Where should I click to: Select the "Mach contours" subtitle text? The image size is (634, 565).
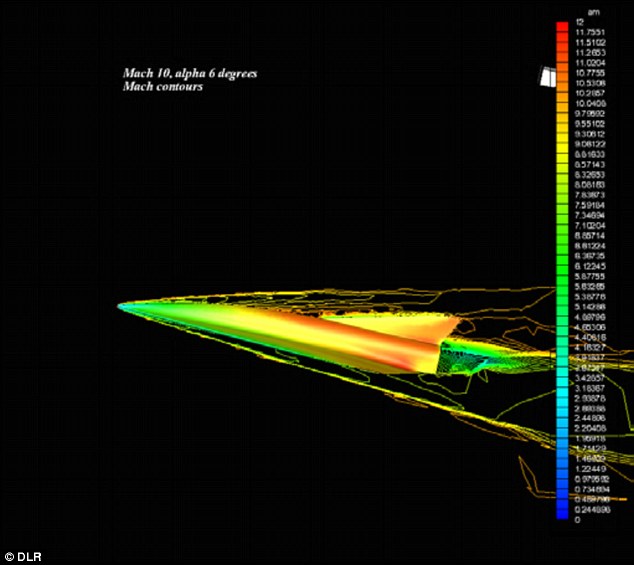pyautogui.click(x=164, y=87)
